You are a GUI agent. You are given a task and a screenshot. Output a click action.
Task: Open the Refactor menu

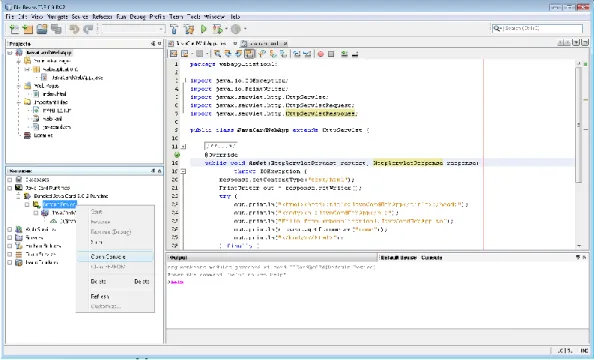coord(102,17)
